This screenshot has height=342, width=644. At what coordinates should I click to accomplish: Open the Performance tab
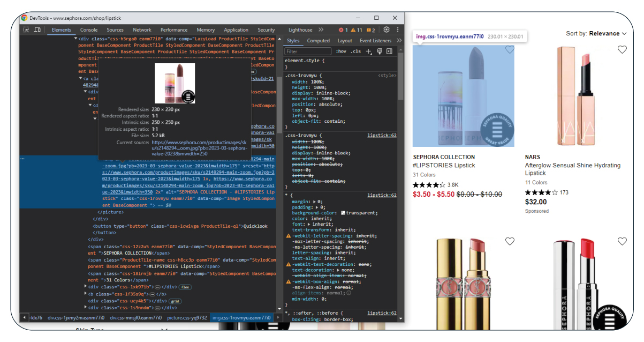click(x=174, y=30)
